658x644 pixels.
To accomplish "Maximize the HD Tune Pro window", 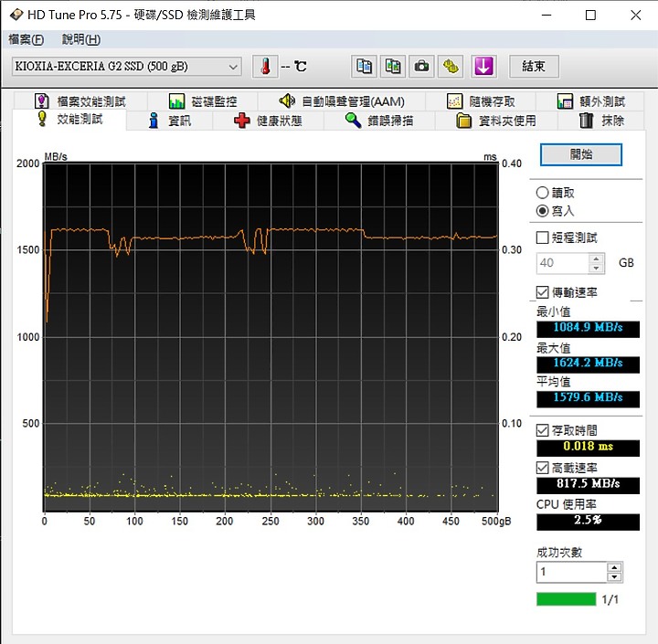I will pos(590,16).
